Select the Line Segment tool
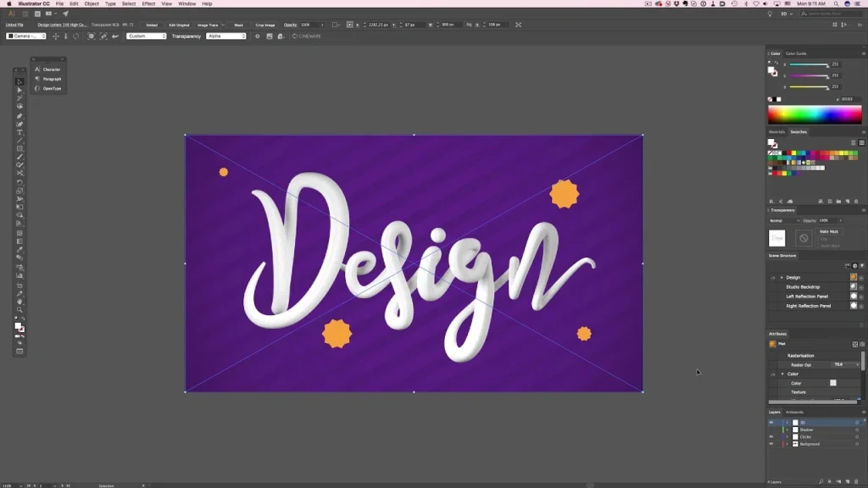Screen dimensions: 868x488 click(x=19, y=141)
